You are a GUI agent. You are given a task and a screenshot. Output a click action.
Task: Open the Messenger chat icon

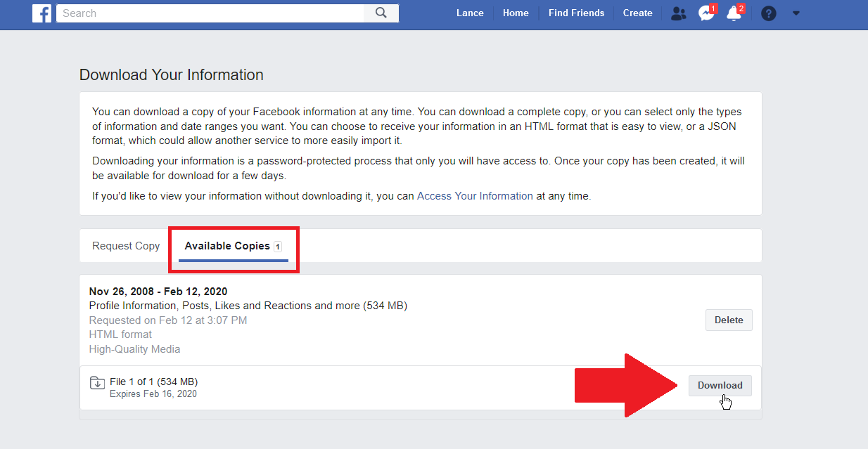coord(706,13)
